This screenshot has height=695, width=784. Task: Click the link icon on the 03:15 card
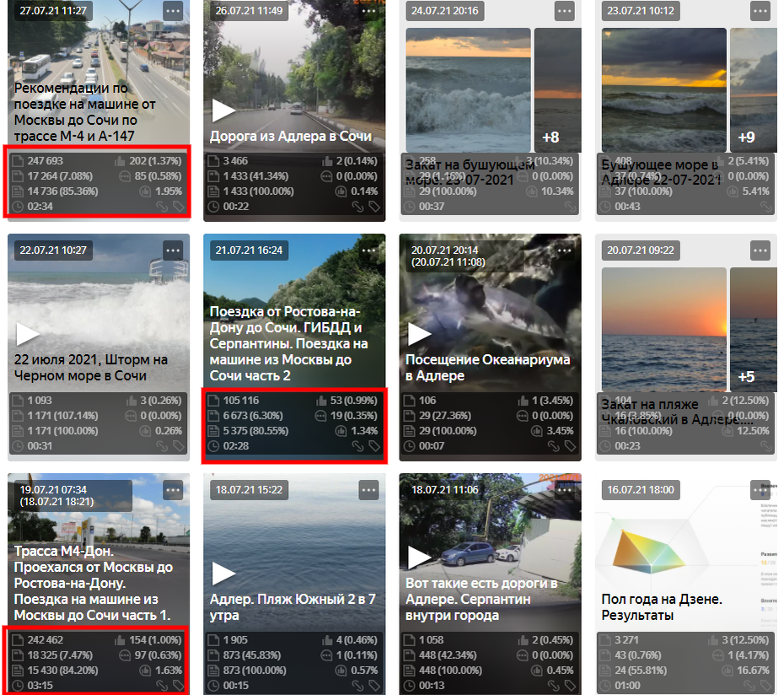(162, 686)
